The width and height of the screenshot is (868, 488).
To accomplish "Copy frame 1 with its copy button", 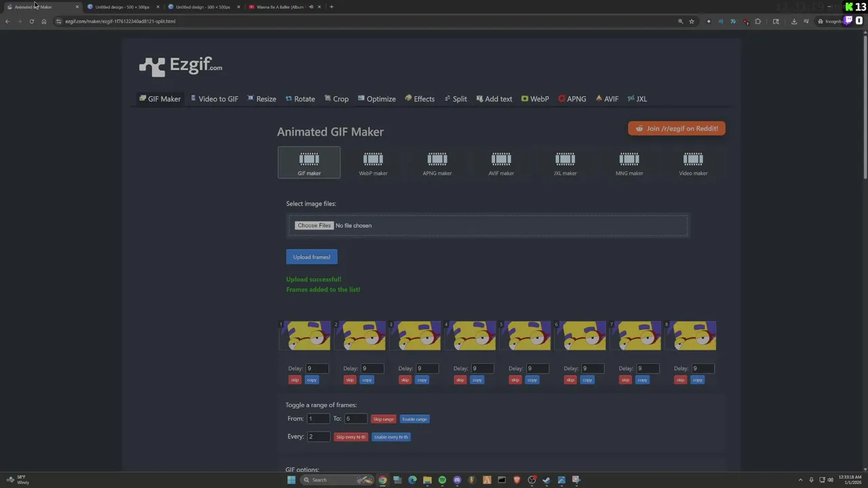I will click(312, 380).
